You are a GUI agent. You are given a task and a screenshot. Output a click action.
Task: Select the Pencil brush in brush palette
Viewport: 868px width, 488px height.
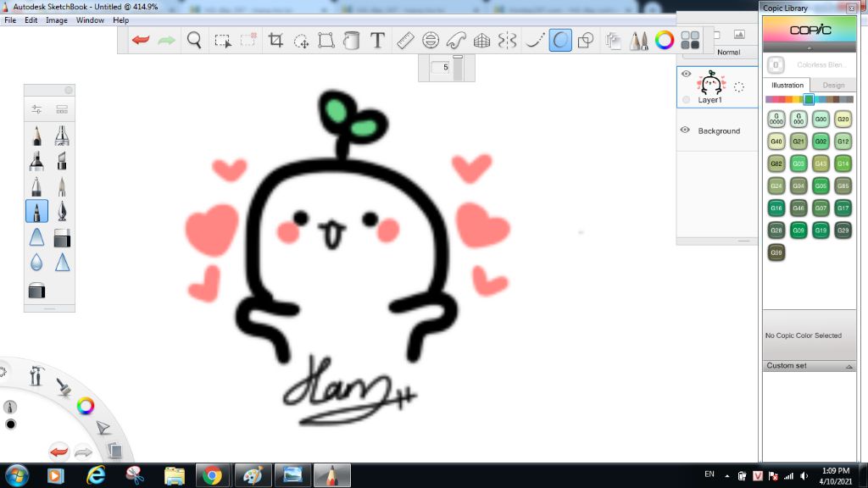point(36,135)
